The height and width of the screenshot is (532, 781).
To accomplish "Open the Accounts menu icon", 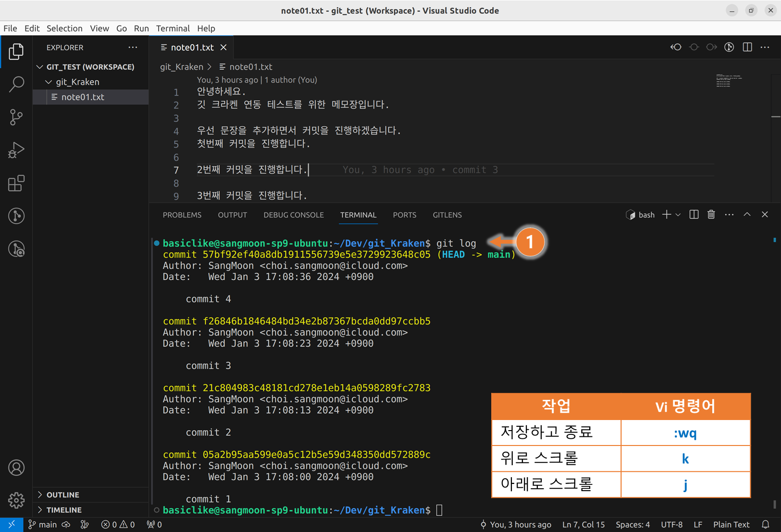I will coord(16,468).
